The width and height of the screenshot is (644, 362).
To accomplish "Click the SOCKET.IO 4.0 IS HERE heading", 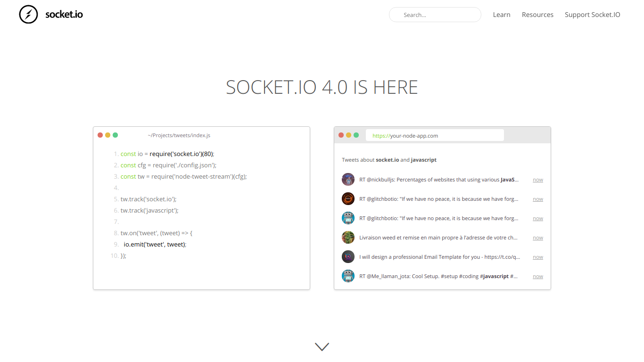I will tap(322, 88).
